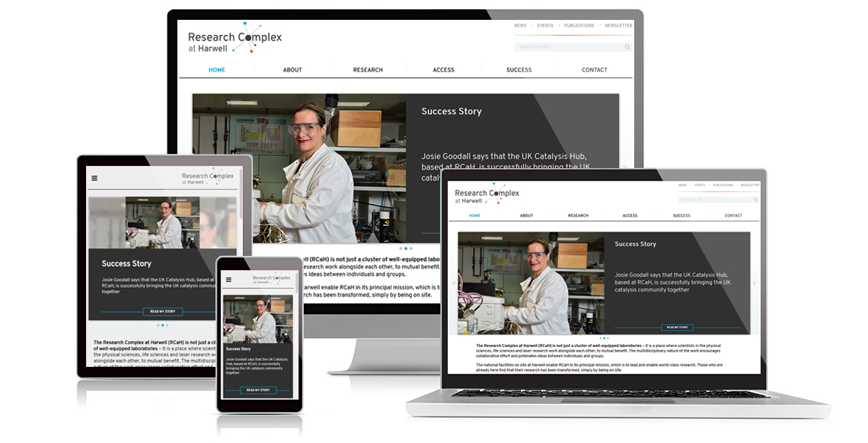Click the NEWSLETTER link on the desktop monitor

click(618, 25)
